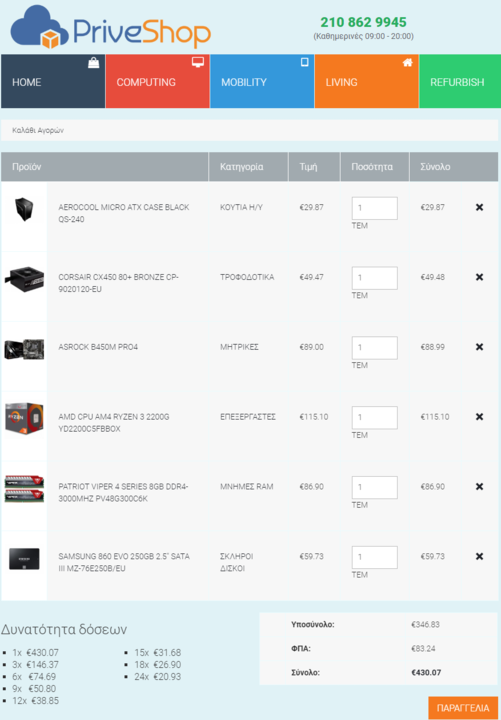This screenshot has height=720, width=501.
Task: Click the Samsung SSD thumbnail
Action: (24, 559)
